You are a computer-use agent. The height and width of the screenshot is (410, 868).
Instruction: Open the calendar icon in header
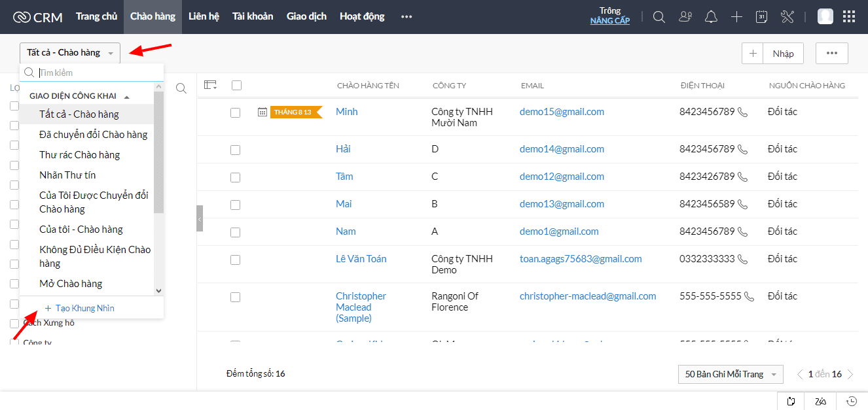pos(761,17)
